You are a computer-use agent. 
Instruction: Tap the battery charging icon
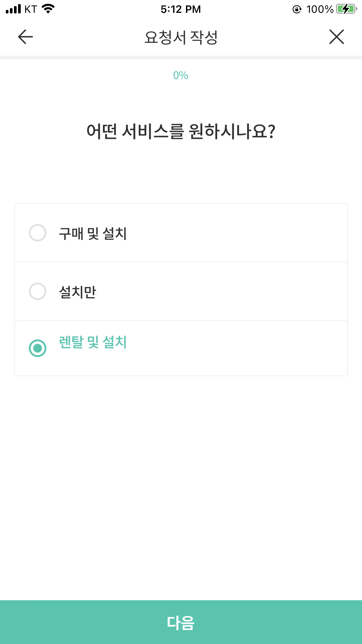347,9
